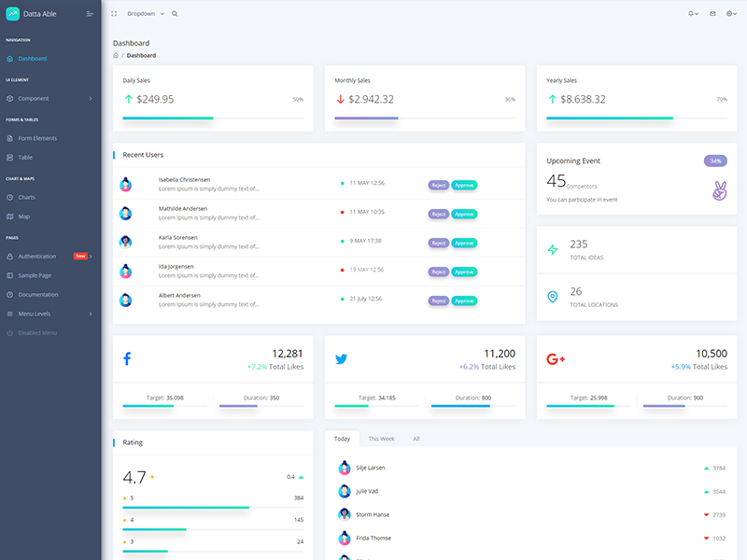Click the breadcrumb home icon

click(116, 56)
